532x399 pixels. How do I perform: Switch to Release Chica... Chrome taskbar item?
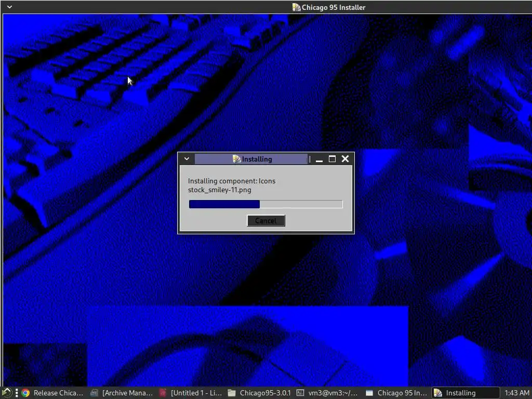(52, 393)
